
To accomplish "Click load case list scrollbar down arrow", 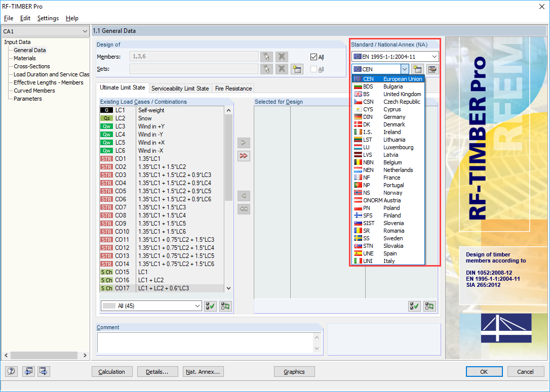I will pos(228,288).
